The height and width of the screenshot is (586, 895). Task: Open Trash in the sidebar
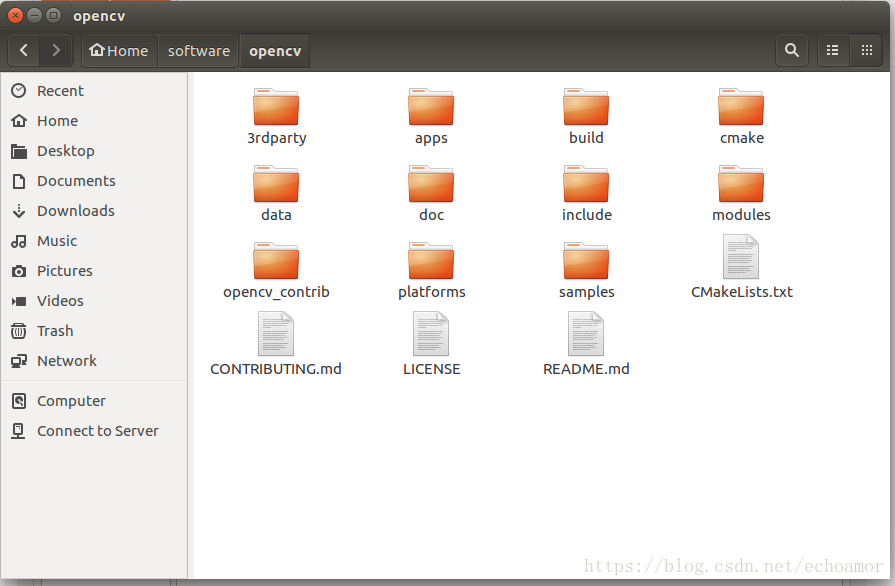click(94, 331)
